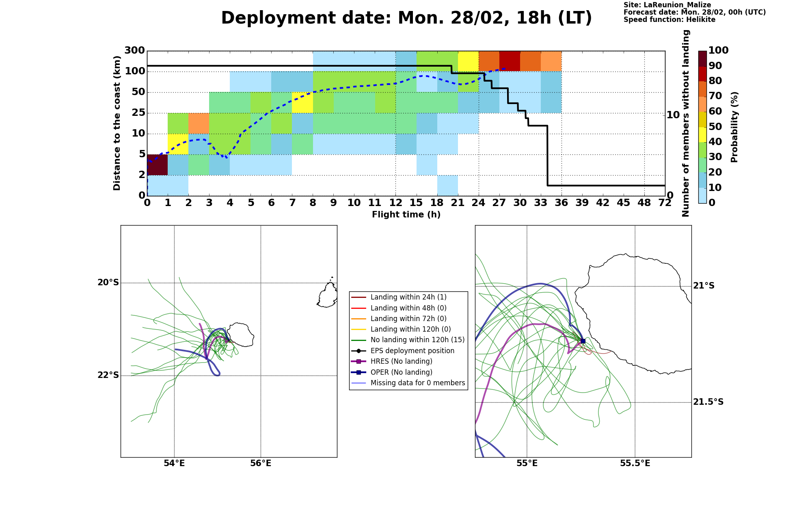Pick the darkest maroon 90–100 colorbar segment
812x508 pixels.
pos(702,59)
